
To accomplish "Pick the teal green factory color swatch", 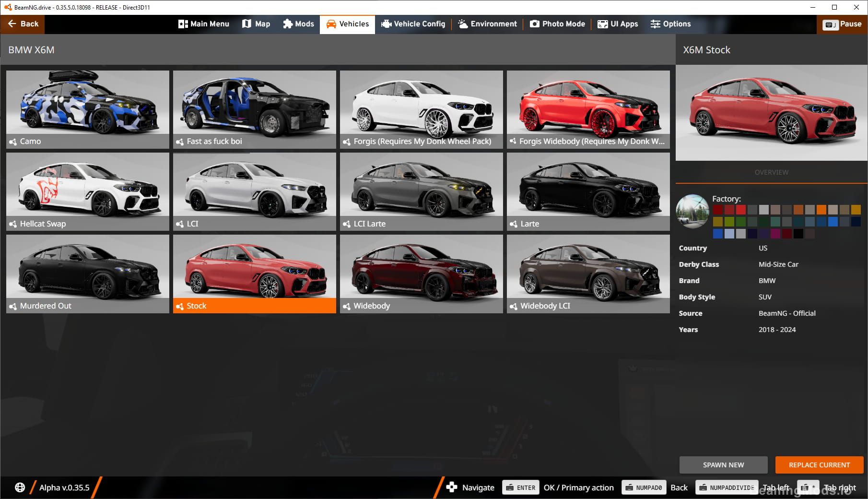I will (x=775, y=222).
